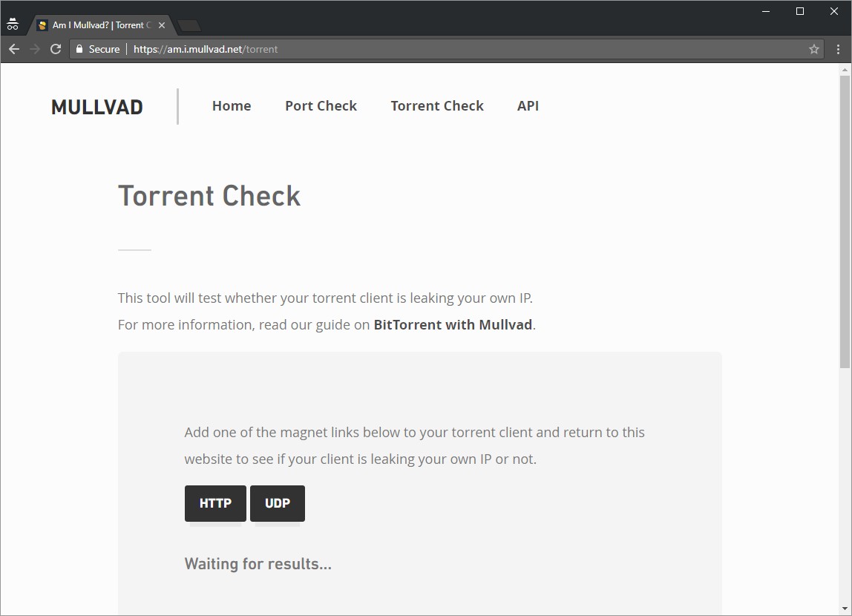Viewport: 852px width, 616px height.
Task: Bookmark this page with the star icon
Action: point(814,50)
